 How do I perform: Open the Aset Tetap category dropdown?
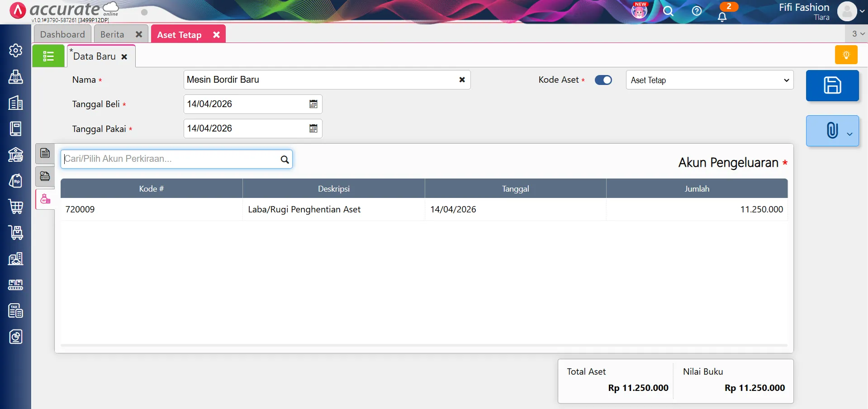pos(709,80)
